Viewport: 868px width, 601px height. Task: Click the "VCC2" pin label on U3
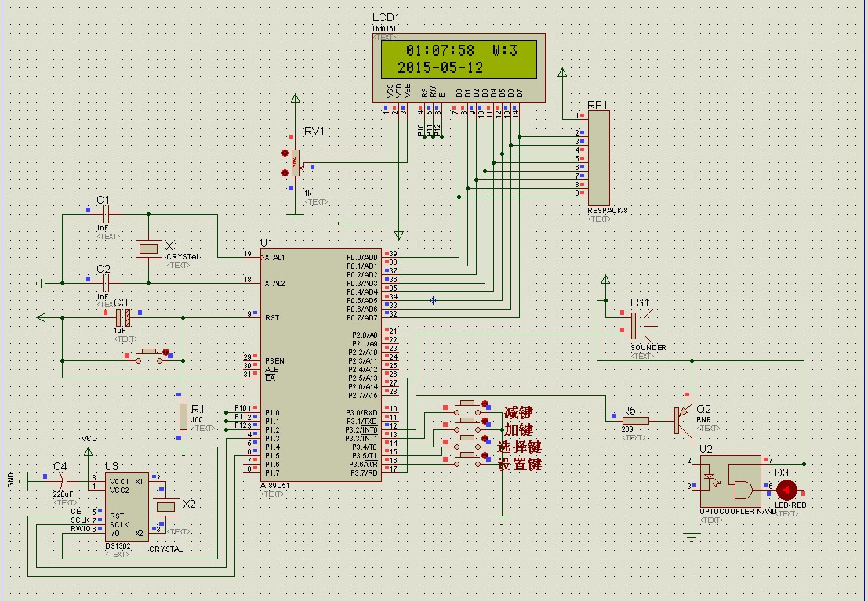[119, 491]
